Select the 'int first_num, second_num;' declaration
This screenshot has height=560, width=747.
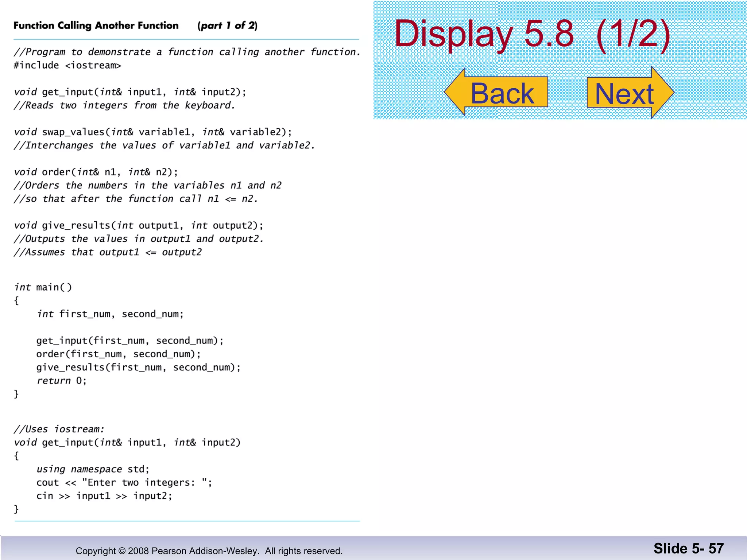coord(110,314)
